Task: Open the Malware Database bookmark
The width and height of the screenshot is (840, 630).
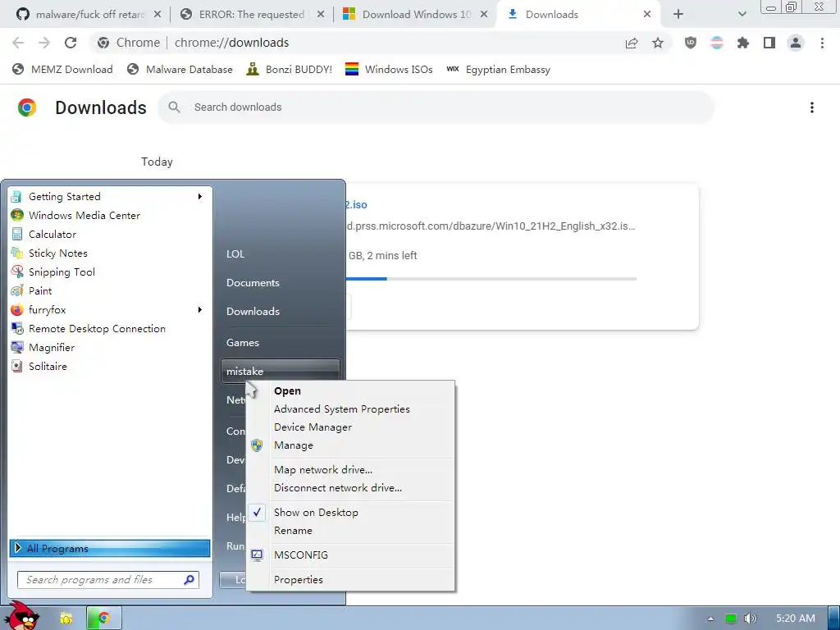Action: [180, 70]
